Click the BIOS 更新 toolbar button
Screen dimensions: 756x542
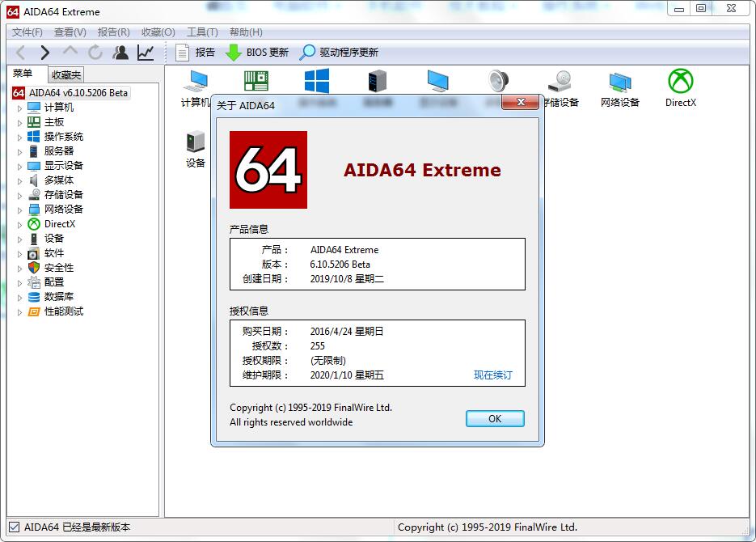(257, 52)
